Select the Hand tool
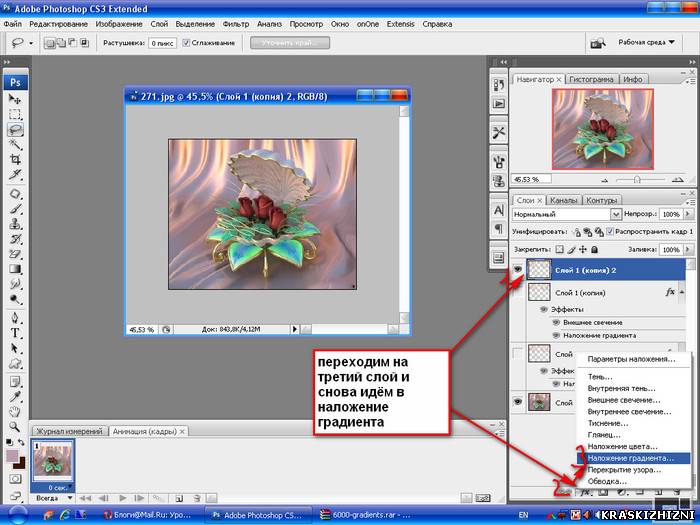 point(15,412)
